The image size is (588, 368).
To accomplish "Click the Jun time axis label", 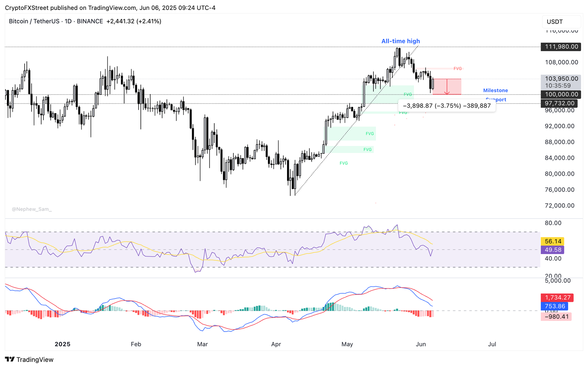I will (421, 344).
